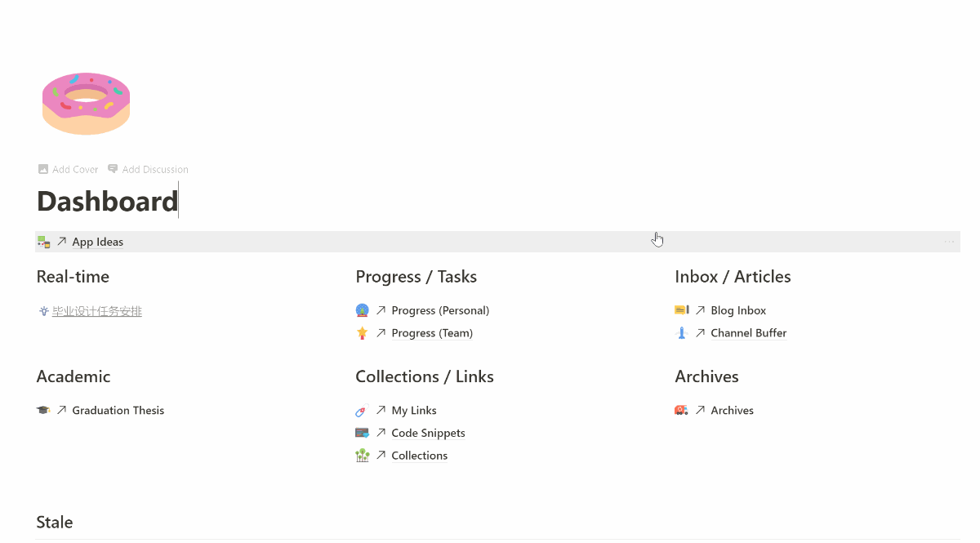Click the Progress (Personal) globe icon
Image resolution: width=980 pixels, height=543 pixels.
pos(363,310)
